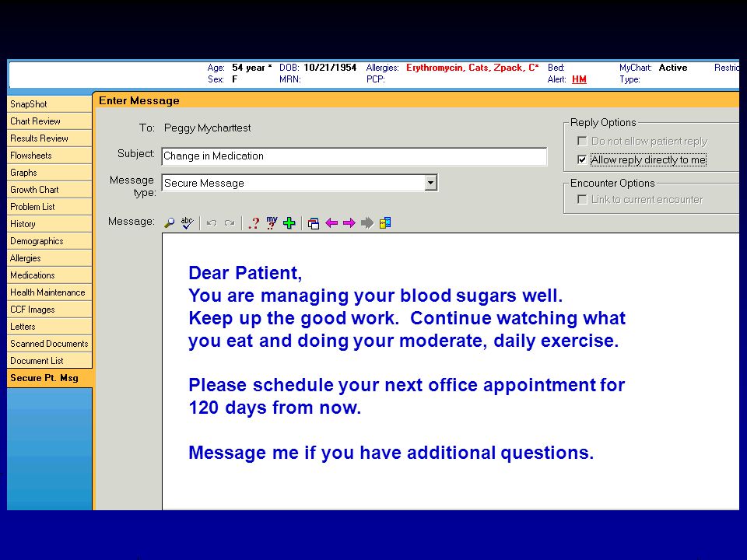The height and width of the screenshot is (560, 747).
Task: Click the overlapping windows icon in toolbar
Action: click(314, 223)
